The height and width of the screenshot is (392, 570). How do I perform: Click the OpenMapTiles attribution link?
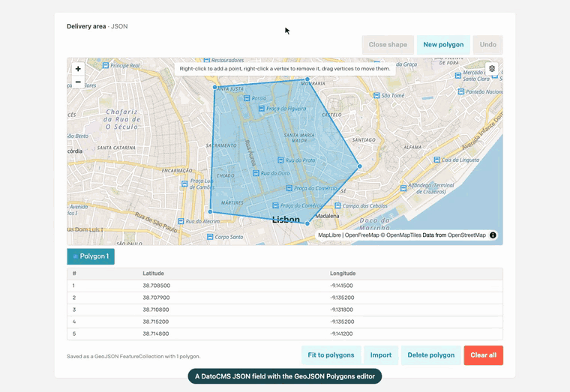tap(403, 235)
